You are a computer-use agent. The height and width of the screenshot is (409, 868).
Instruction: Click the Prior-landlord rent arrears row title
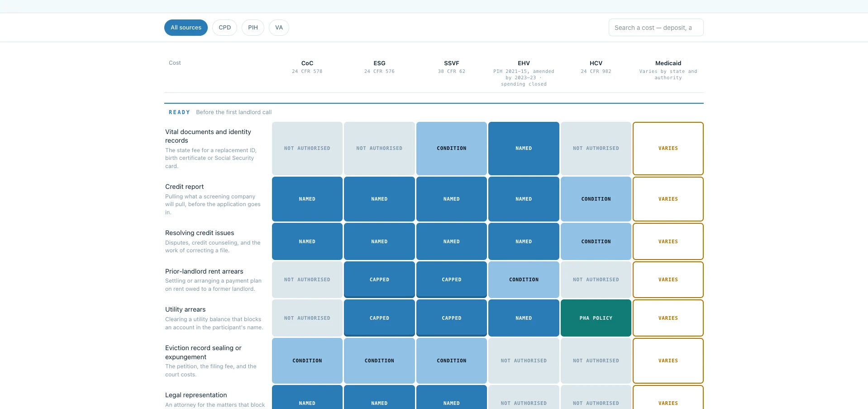[x=204, y=271]
